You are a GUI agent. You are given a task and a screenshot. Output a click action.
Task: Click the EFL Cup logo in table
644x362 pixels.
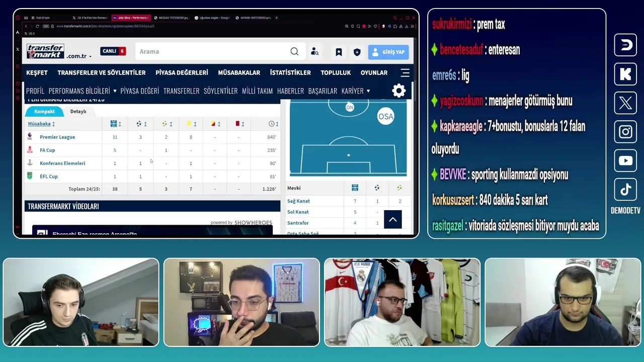pos(30,176)
